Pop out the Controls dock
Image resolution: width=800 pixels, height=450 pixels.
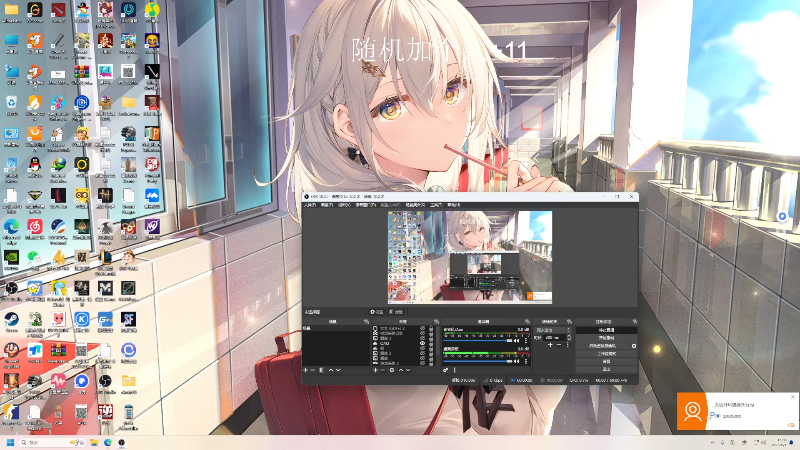635,321
